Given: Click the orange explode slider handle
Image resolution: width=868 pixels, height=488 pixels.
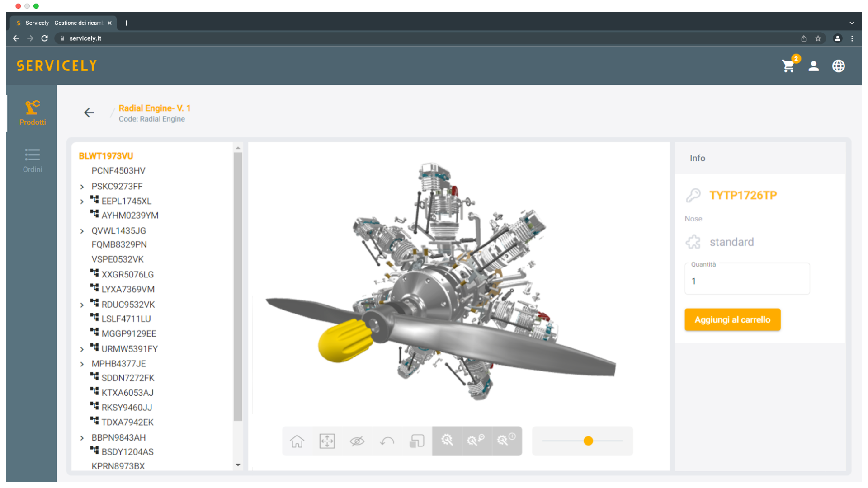Looking at the screenshot, I should coord(588,441).
